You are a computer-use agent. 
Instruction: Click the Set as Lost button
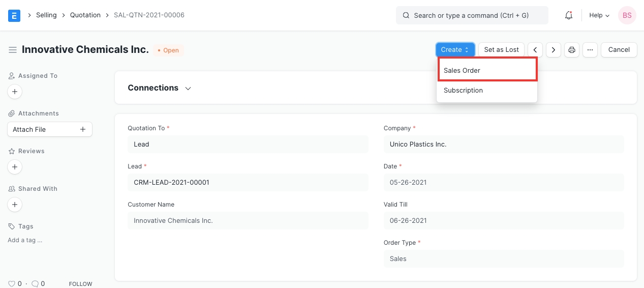501,50
